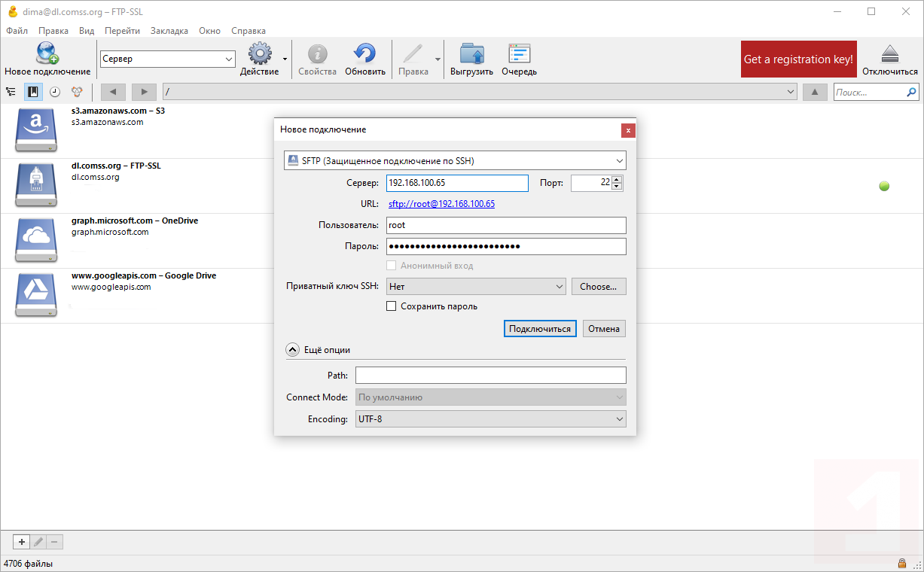
Task: Open the Справка menu
Action: point(249,31)
